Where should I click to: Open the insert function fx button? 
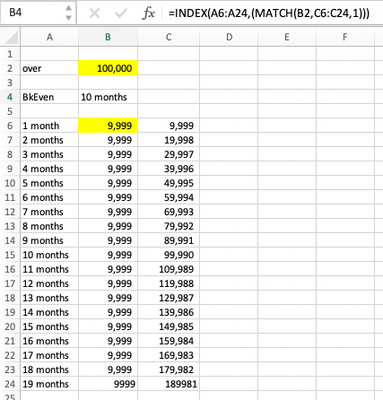coord(148,13)
